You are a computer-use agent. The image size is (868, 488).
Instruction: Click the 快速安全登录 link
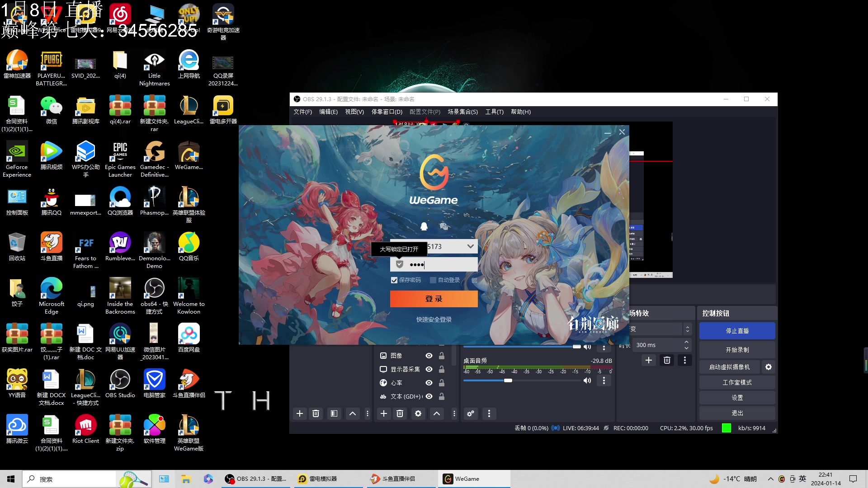[434, 319]
